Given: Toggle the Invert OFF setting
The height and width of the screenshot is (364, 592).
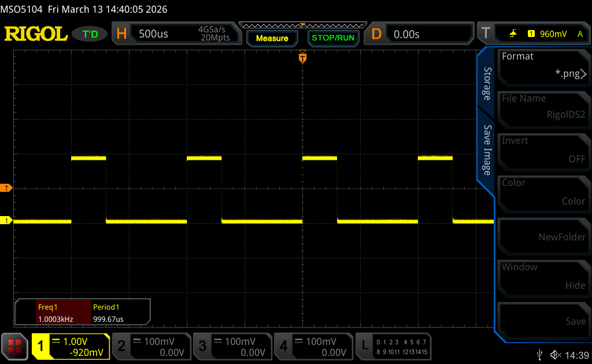Looking at the screenshot, I should [543, 150].
